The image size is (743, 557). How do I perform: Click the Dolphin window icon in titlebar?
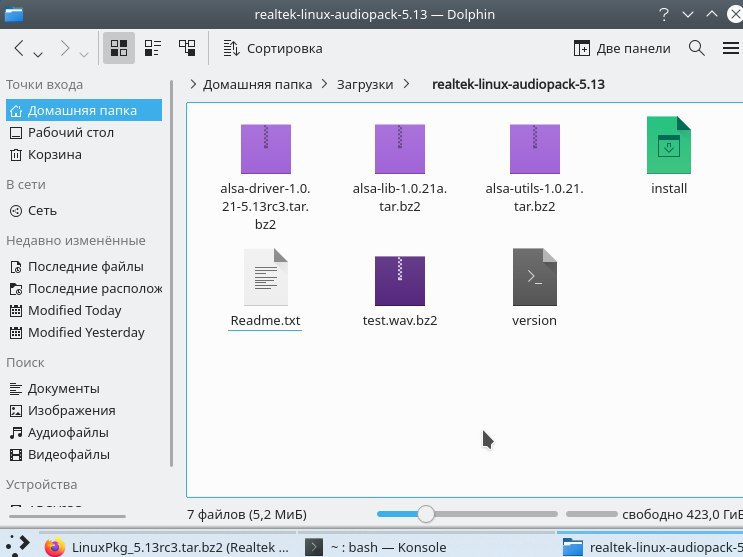pyautogui.click(x=14, y=14)
